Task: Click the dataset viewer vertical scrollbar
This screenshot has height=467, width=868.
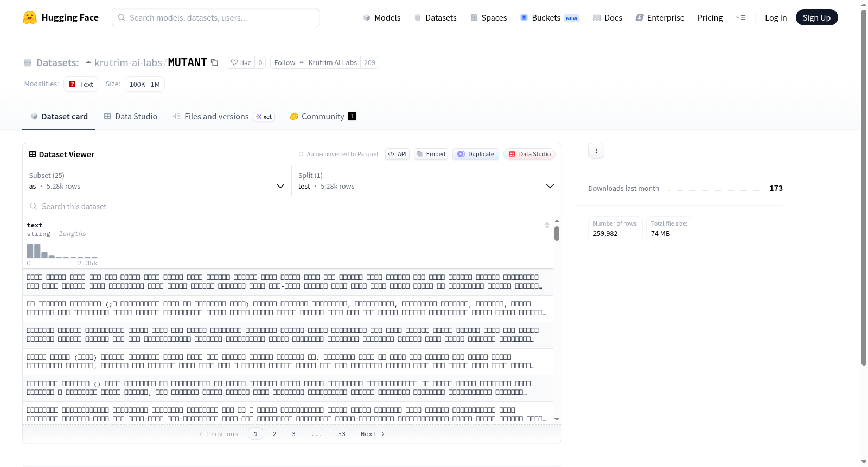Action: pyautogui.click(x=557, y=234)
